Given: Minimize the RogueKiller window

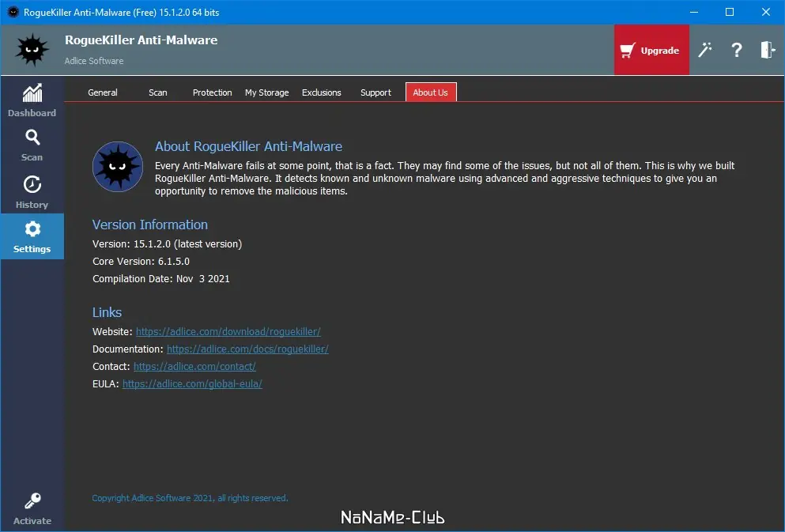Looking at the screenshot, I should [x=694, y=12].
